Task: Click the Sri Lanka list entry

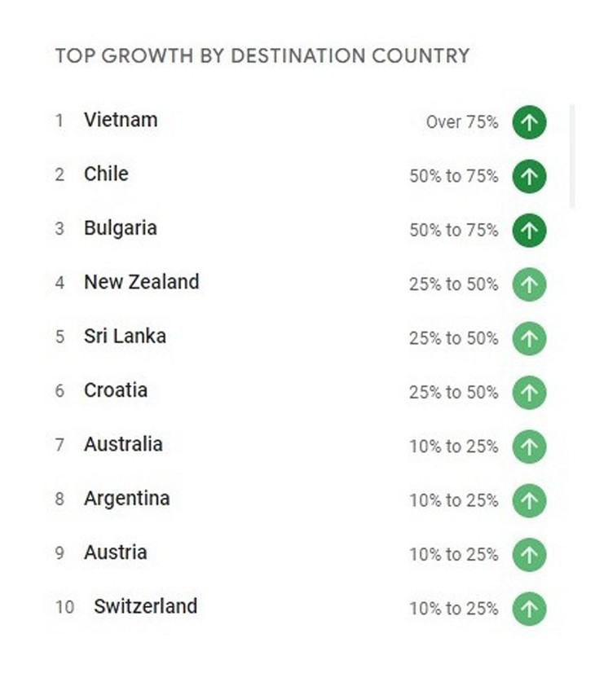Action: pos(125,336)
